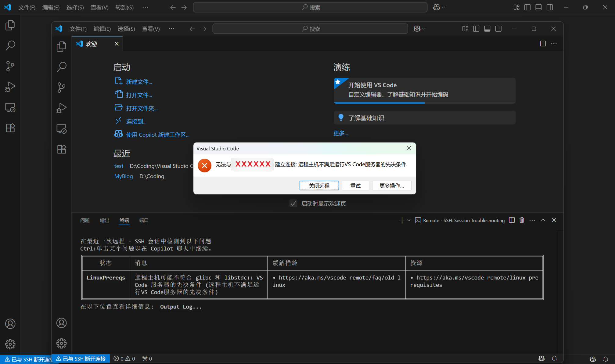Image resolution: width=615 pixels, height=364 pixels.
Task: Click the 重试 button in error dialog
Action: coord(355,186)
